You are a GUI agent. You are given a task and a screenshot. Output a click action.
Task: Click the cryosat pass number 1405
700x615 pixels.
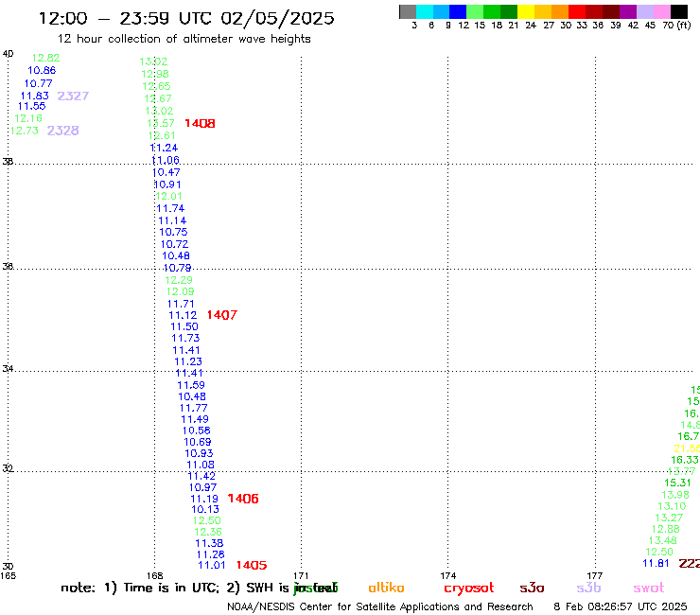[252, 566]
